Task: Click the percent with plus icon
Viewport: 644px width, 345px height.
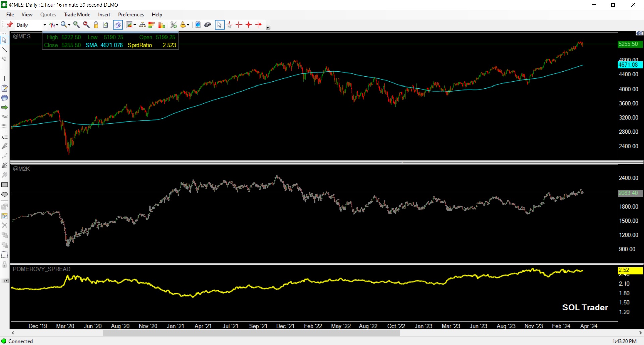Action: (173, 25)
